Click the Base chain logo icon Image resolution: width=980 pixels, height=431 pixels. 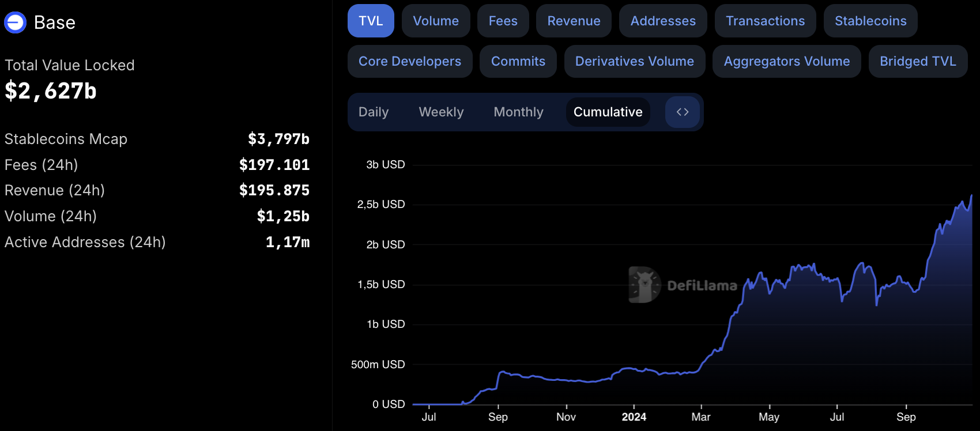tap(15, 22)
